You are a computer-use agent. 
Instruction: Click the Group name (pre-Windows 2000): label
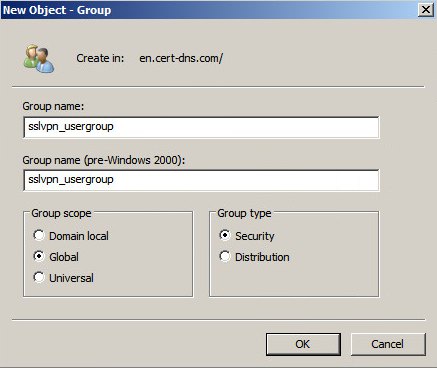point(104,160)
